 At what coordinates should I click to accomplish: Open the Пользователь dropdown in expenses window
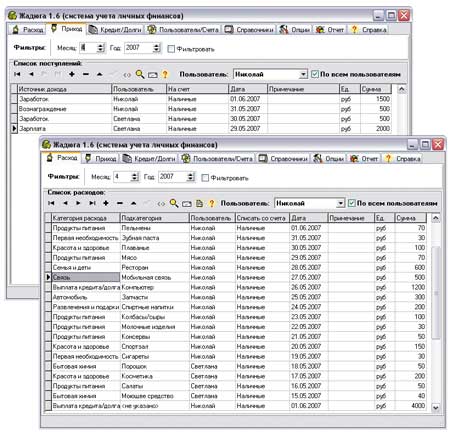point(340,203)
